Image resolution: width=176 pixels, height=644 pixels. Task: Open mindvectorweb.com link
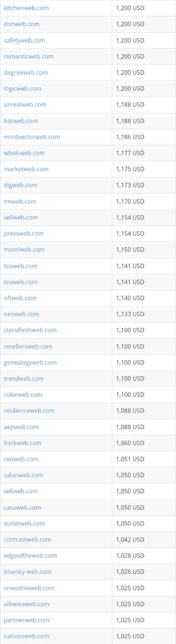coord(32,137)
